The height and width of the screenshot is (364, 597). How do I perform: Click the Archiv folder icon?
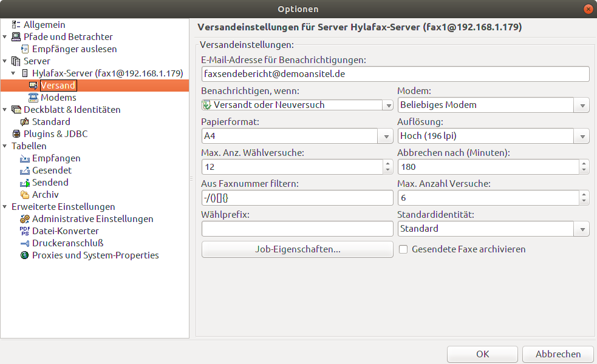tap(25, 195)
